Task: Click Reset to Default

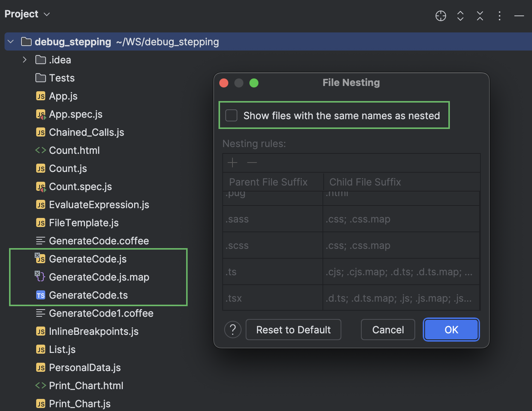Action: click(293, 330)
